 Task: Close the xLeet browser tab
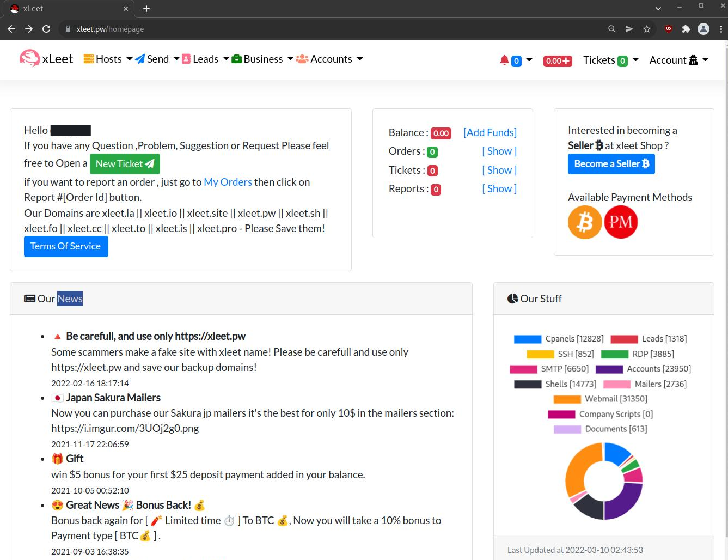[126, 9]
